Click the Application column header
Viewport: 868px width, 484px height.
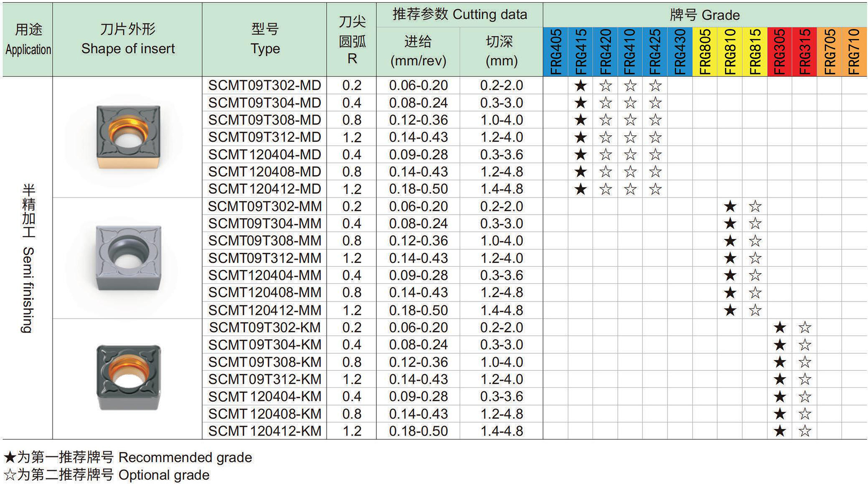click(28, 39)
